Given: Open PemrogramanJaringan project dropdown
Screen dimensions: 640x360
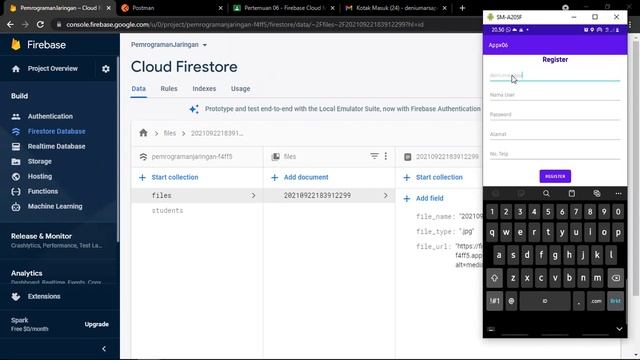Looking at the screenshot, I should pyautogui.click(x=169, y=44).
